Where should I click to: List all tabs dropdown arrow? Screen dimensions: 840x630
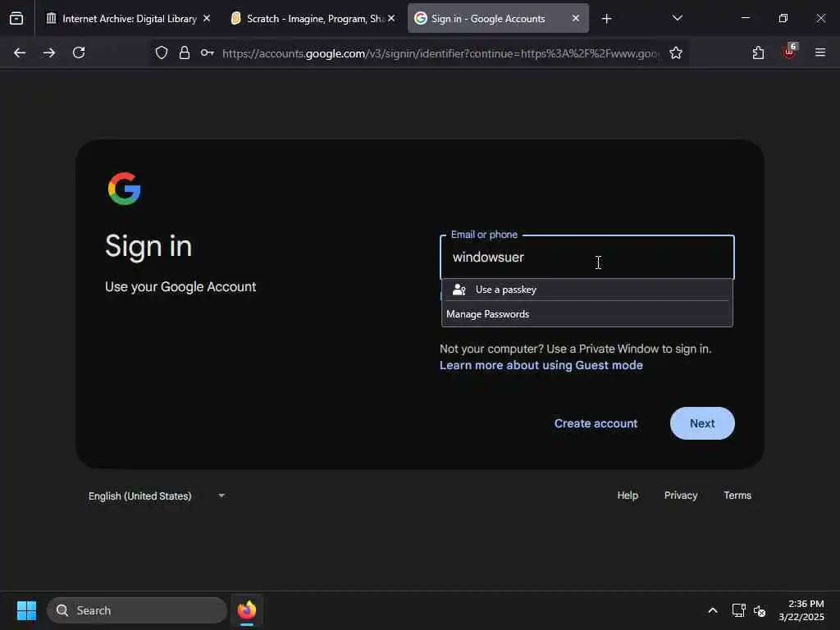677,18
